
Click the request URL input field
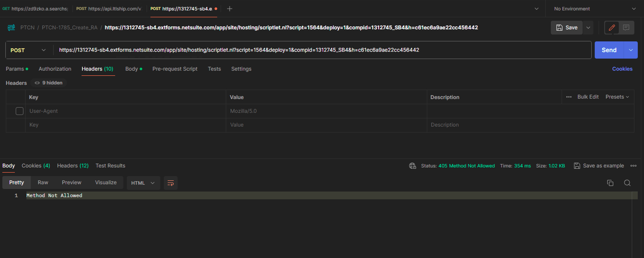click(321, 50)
